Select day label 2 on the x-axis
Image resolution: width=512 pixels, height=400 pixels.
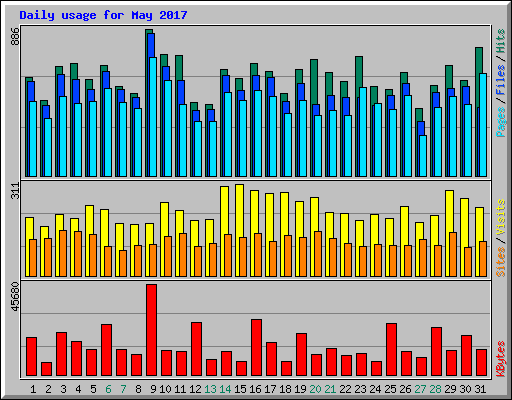pos(48,389)
